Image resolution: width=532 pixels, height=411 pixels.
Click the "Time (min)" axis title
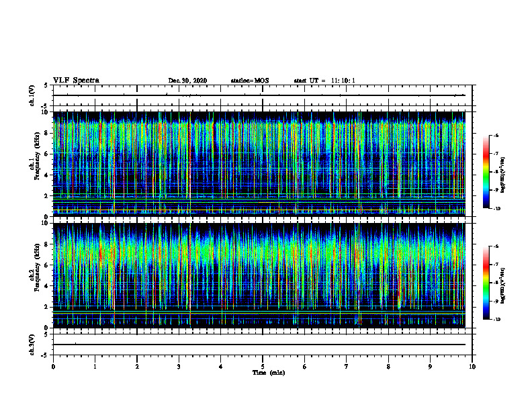[269, 373]
